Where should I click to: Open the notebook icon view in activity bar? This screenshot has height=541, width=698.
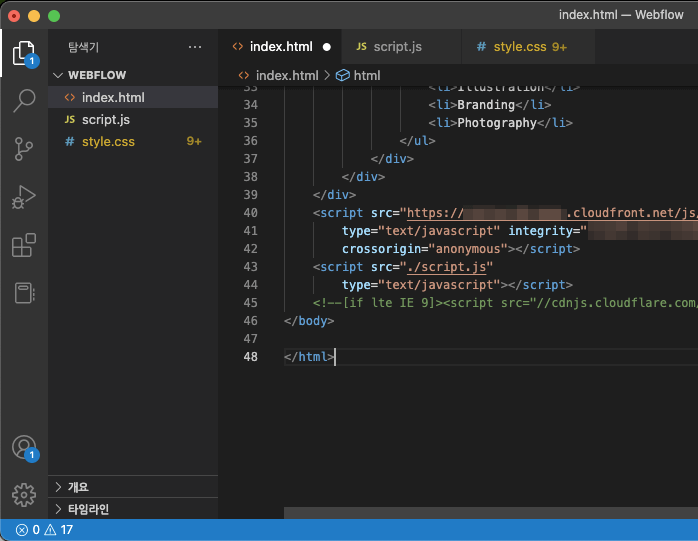[24, 293]
